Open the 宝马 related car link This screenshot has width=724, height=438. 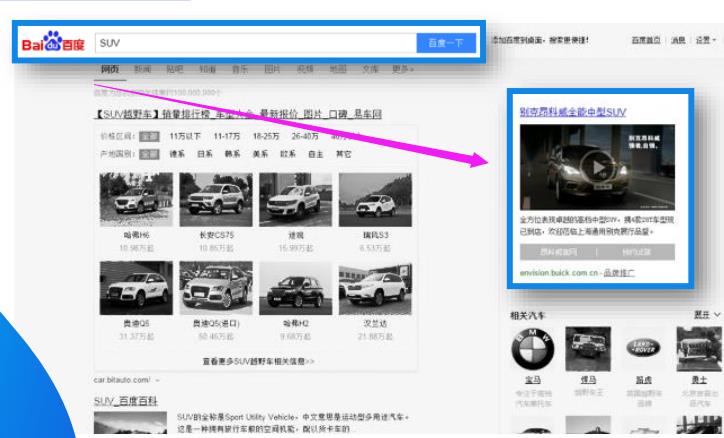click(x=532, y=379)
